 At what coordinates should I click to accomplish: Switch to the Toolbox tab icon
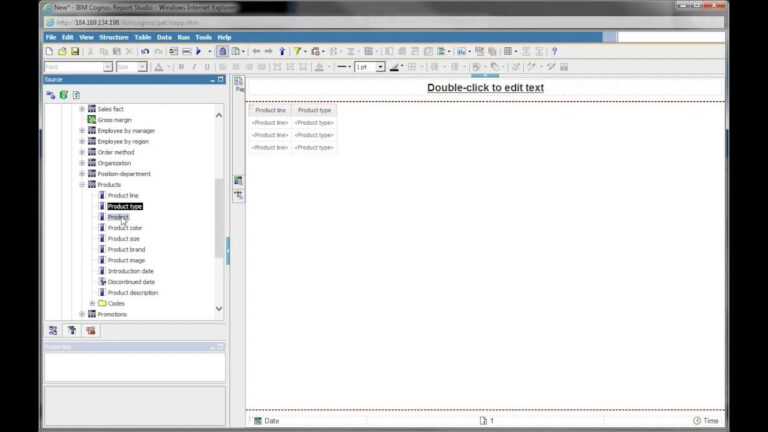(91, 331)
